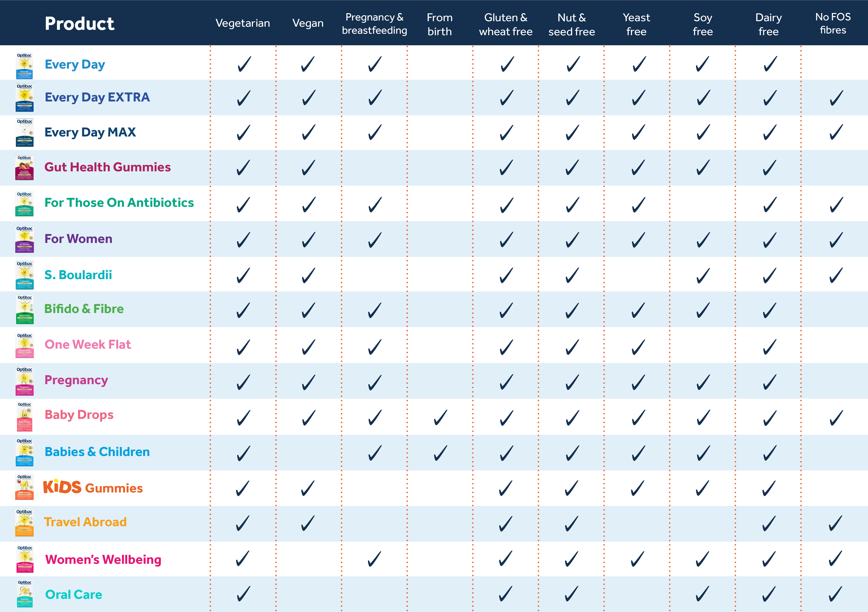Click the Oral Care product box image
This screenshot has height=612, width=868.
point(25,594)
